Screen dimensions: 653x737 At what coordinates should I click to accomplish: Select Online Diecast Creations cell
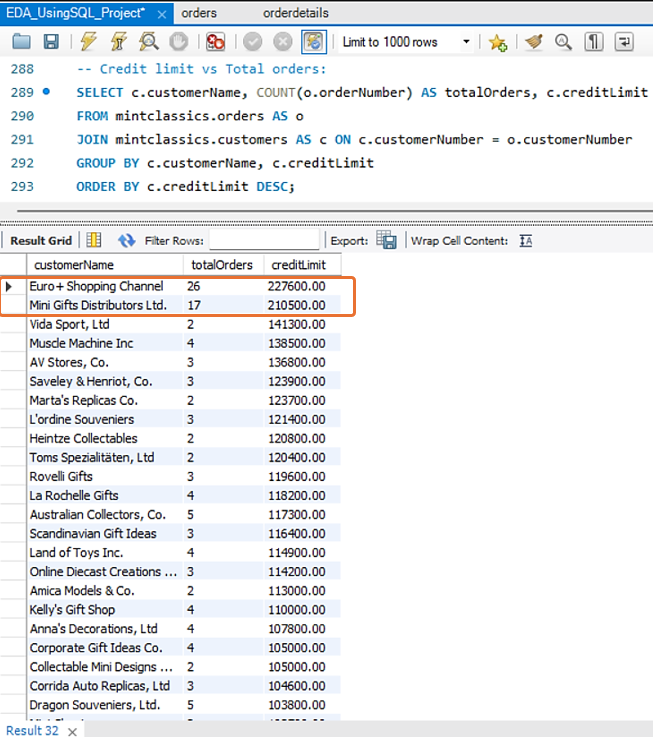click(x=105, y=572)
